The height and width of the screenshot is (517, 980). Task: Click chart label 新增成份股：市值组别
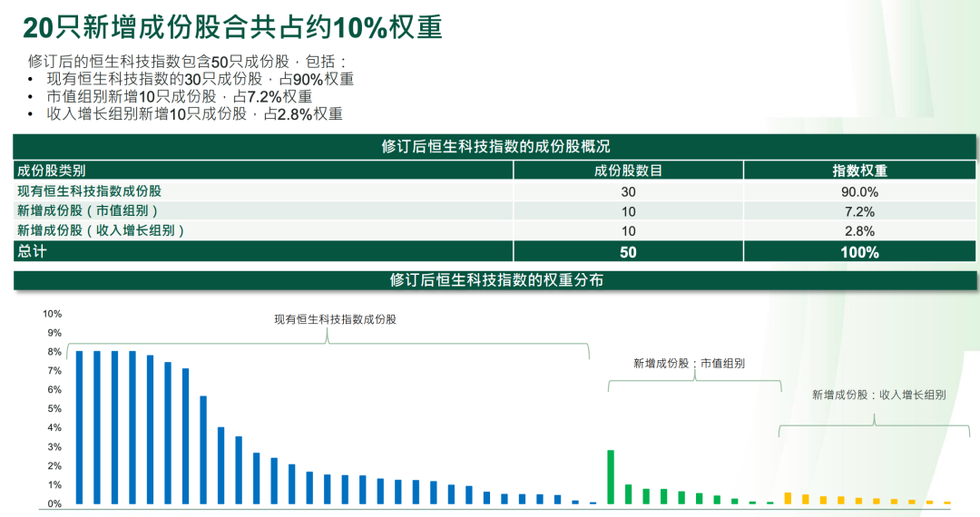click(690, 364)
